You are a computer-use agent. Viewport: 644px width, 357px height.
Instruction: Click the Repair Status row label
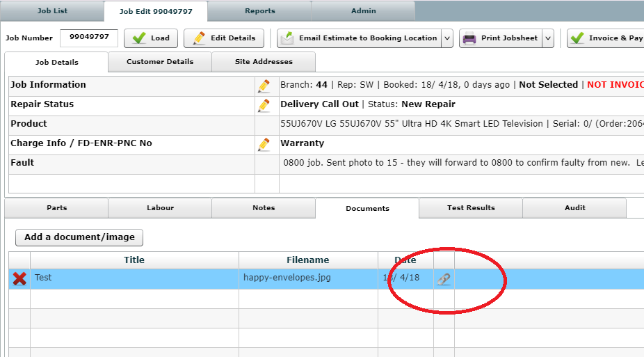point(42,104)
